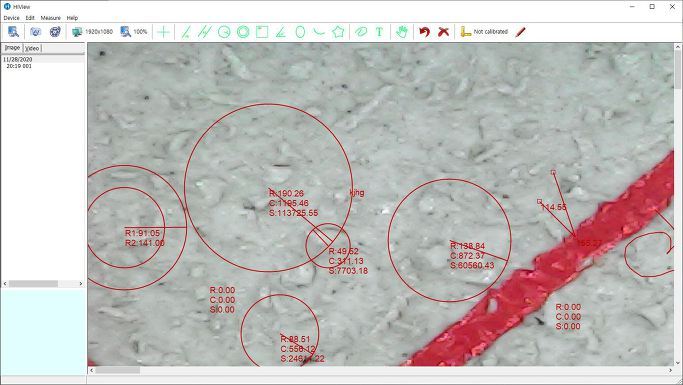The image size is (683, 385).
Task: Select the freehand drawing tool
Action: pos(361,32)
